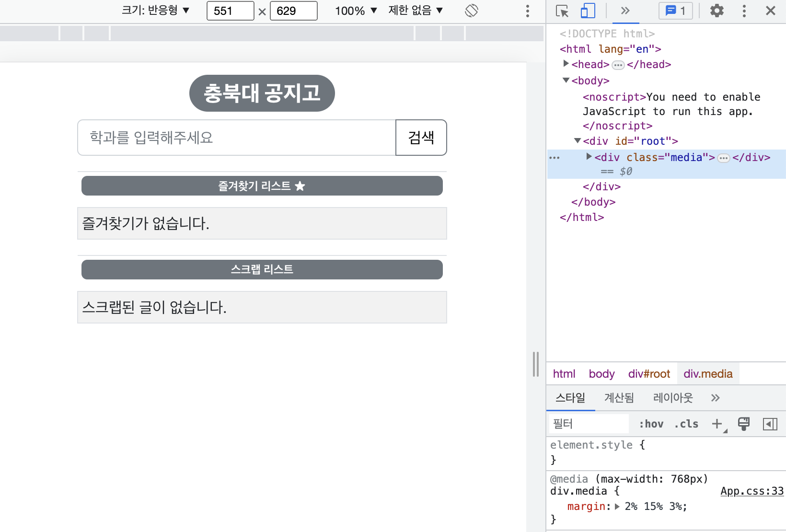
Task: Click the 스크랩된 글이 없습니다. message
Action: pyautogui.click(x=262, y=307)
